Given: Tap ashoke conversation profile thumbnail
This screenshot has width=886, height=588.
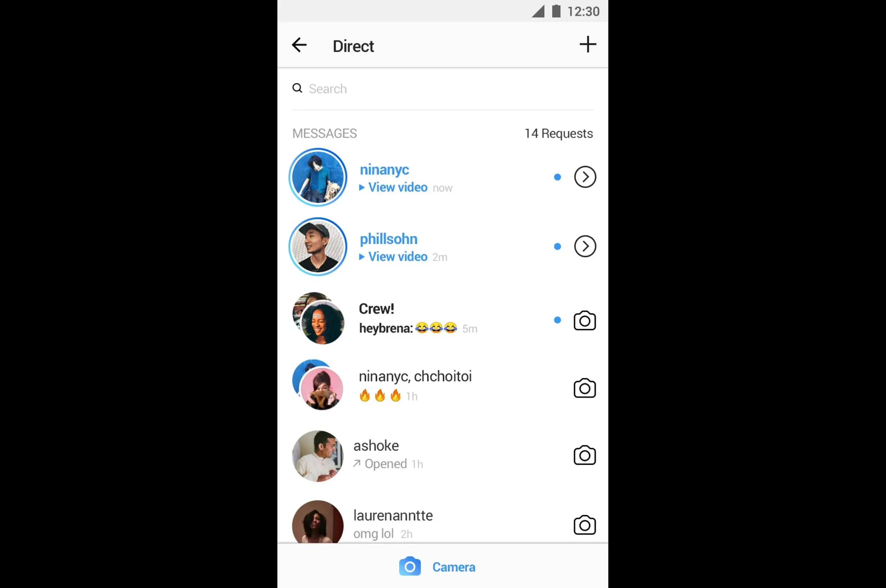Looking at the screenshot, I should pyautogui.click(x=318, y=455).
